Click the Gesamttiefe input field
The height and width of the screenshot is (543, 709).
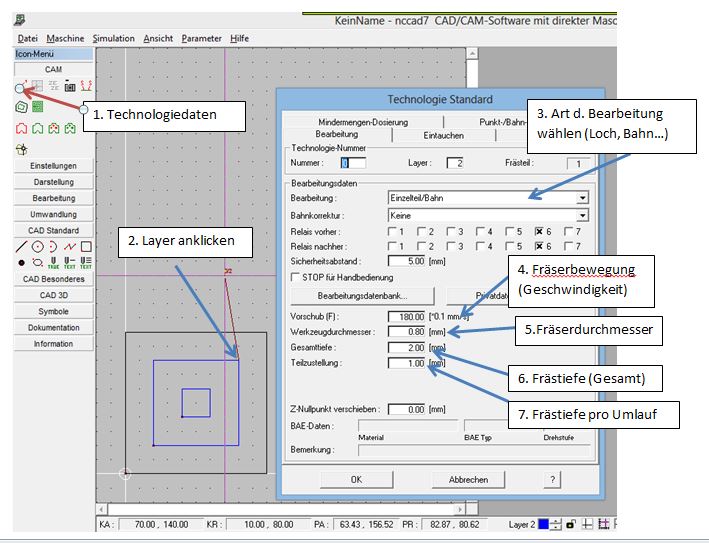pos(407,347)
